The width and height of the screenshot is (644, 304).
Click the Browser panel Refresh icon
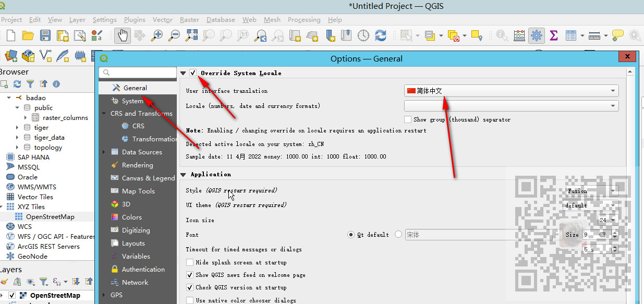point(17,84)
